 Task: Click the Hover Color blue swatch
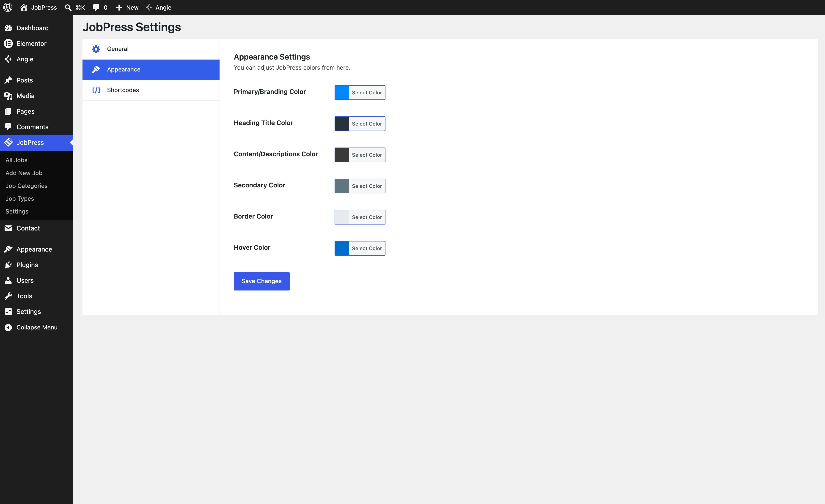pos(342,248)
